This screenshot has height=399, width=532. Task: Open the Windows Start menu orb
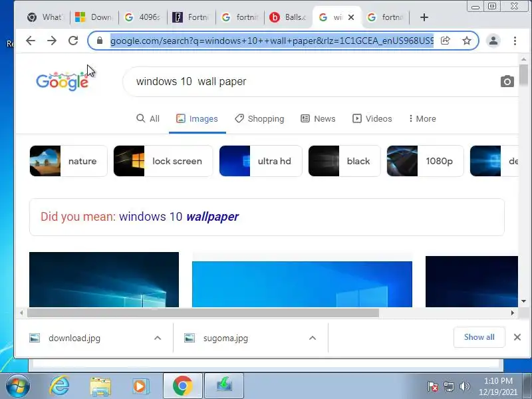tap(17, 386)
